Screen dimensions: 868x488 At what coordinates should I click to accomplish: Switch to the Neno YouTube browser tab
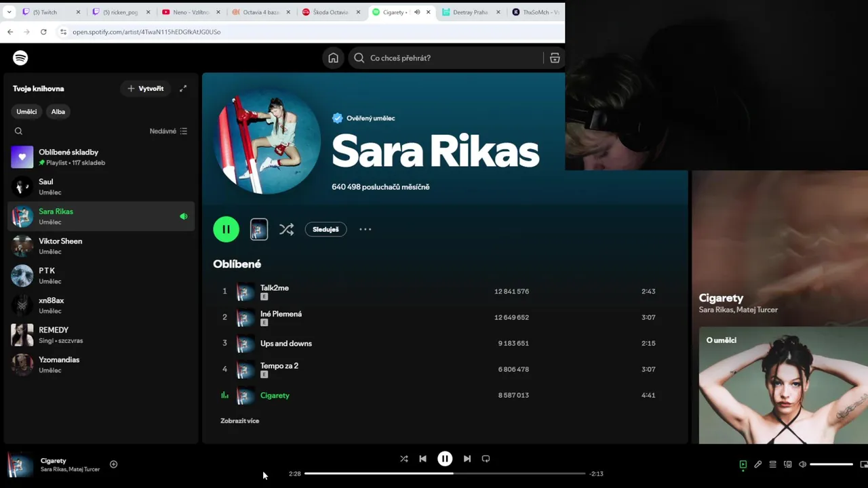click(x=190, y=12)
